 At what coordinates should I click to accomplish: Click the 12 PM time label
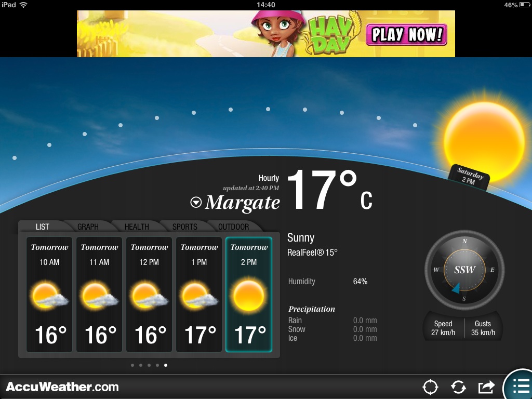(x=149, y=262)
